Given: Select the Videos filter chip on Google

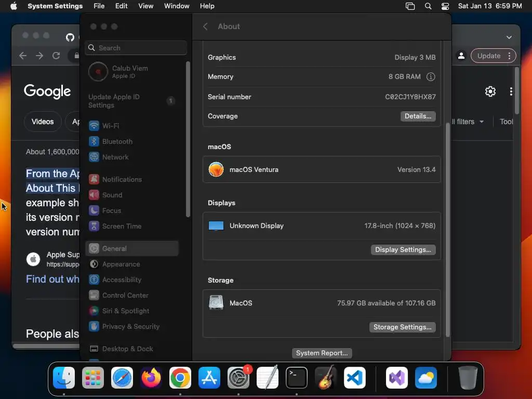Looking at the screenshot, I should (x=43, y=122).
